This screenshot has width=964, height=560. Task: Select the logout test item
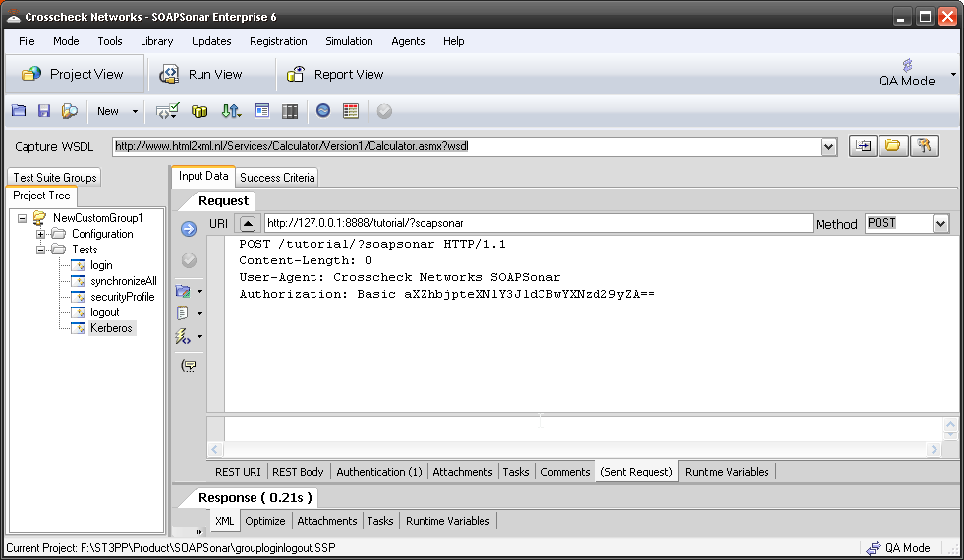(104, 312)
